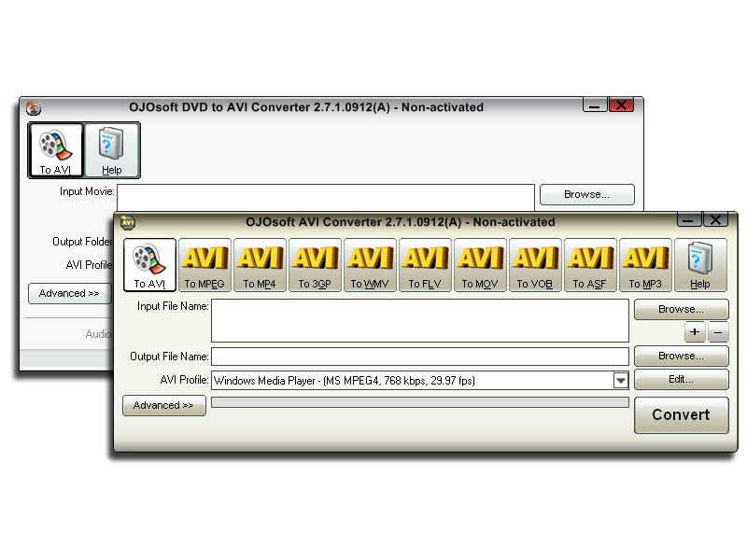Image resolution: width=747 pixels, height=560 pixels.
Task: Choose the To ASF conversion icon
Action: pos(590,265)
